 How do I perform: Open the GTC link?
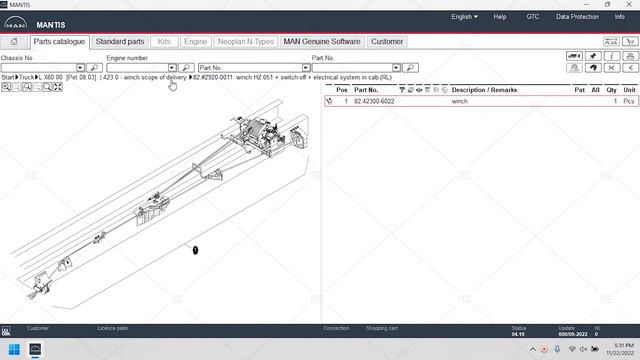click(x=533, y=17)
